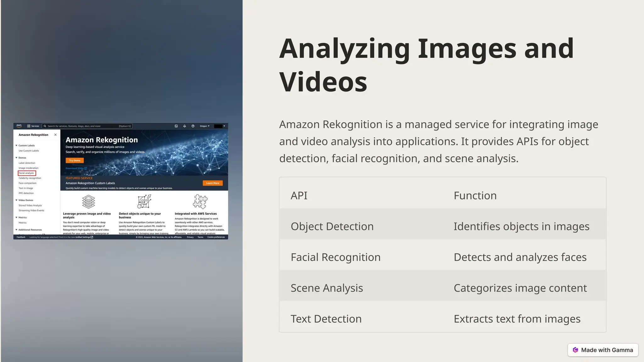Select Facial analysis in sidebar
Screen dimensions: 644x362
pyautogui.click(x=26, y=173)
